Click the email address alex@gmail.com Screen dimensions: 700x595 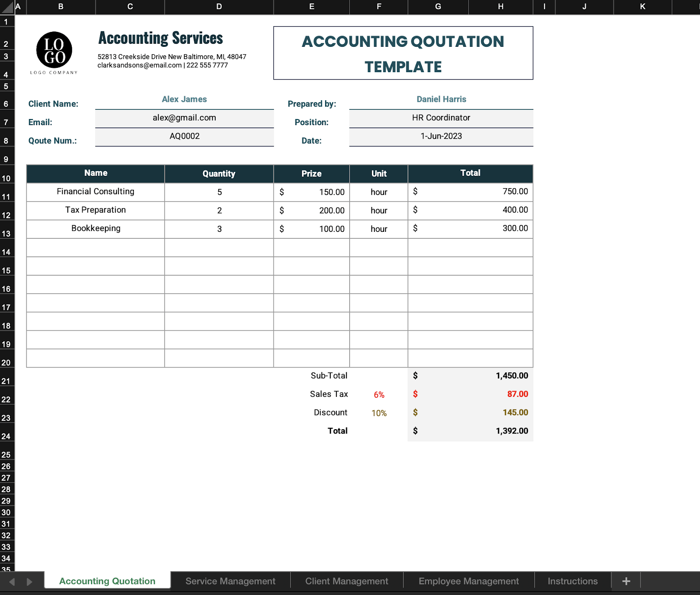pyautogui.click(x=184, y=118)
